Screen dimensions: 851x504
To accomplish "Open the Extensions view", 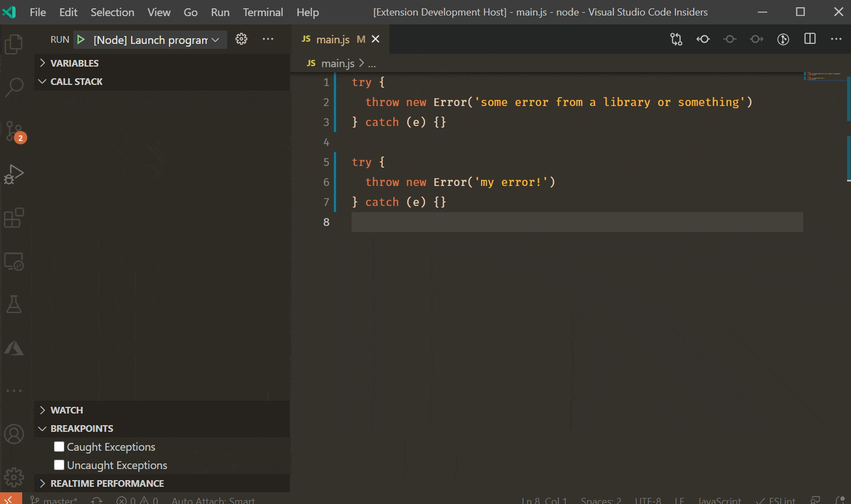I will tap(13, 218).
